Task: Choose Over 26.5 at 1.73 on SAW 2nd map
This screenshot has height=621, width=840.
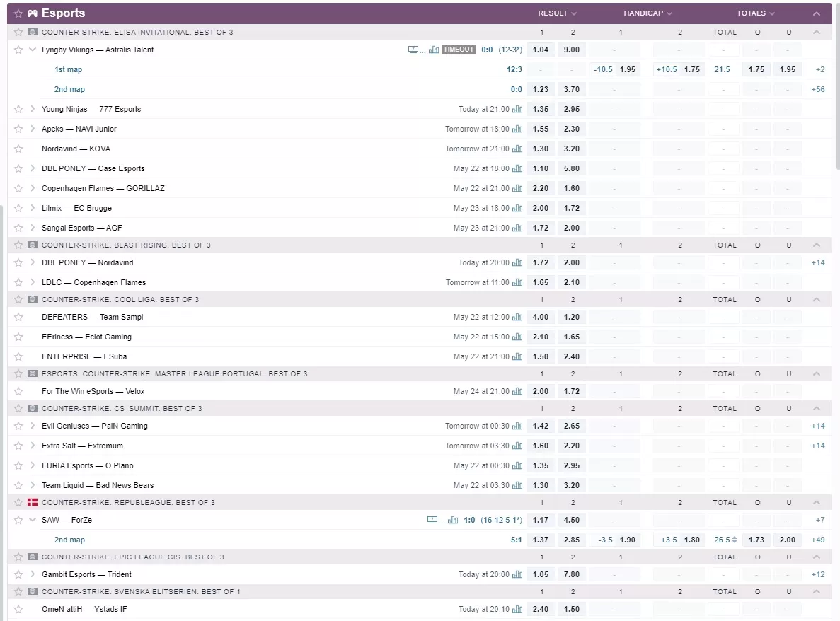Action: (756, 540)
